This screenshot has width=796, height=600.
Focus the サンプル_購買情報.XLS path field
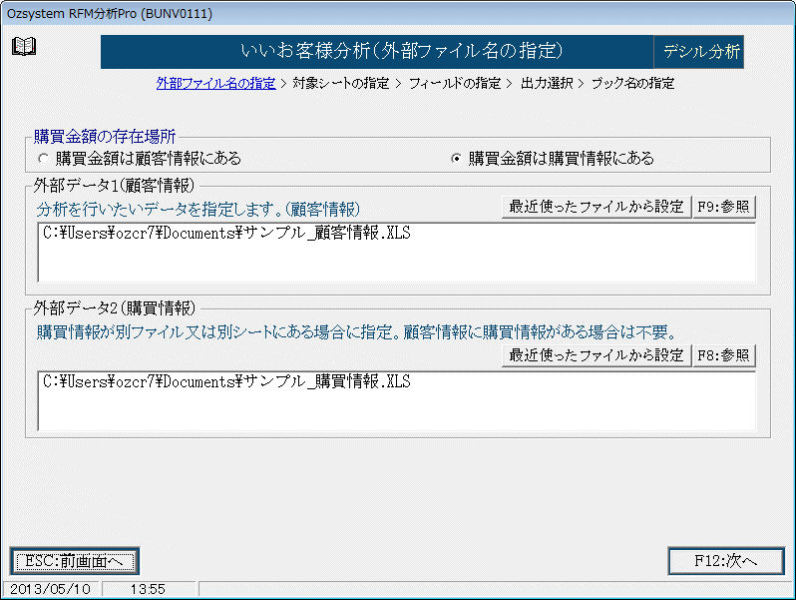396,401
